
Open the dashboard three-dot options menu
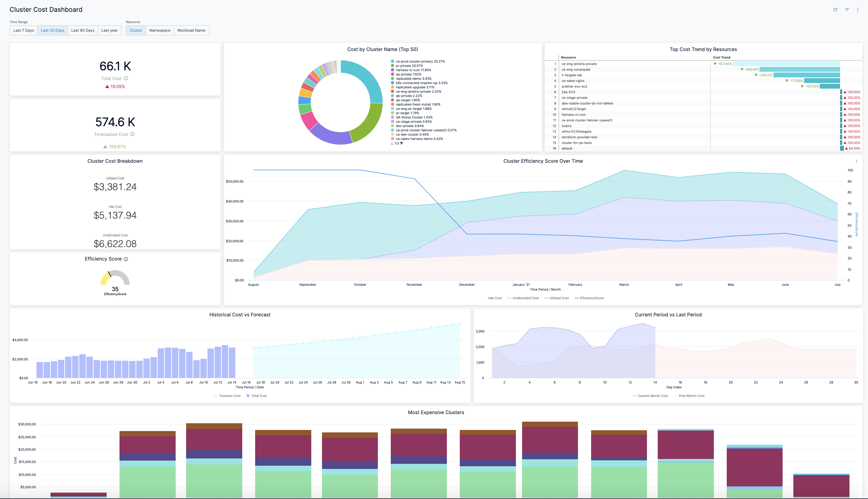[x=858, y=10]
